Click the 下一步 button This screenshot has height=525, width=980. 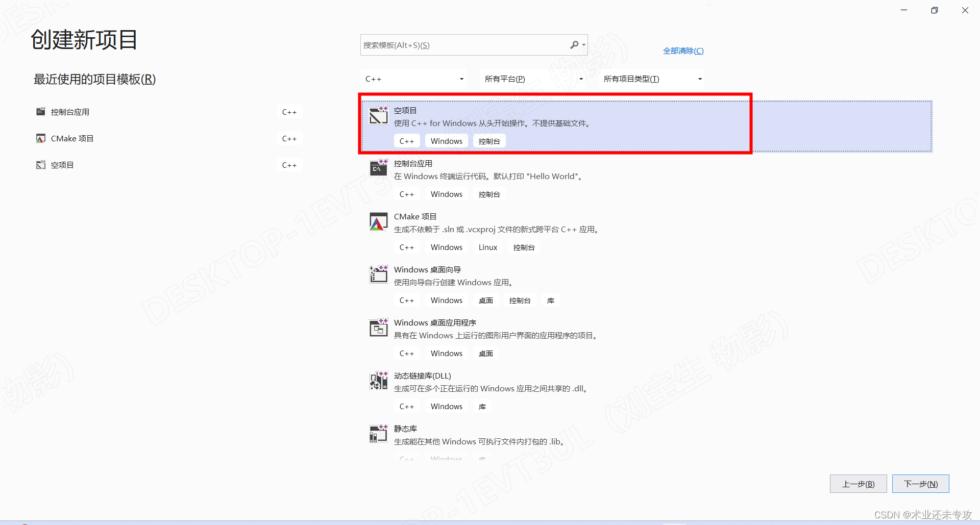coord(920,483)
